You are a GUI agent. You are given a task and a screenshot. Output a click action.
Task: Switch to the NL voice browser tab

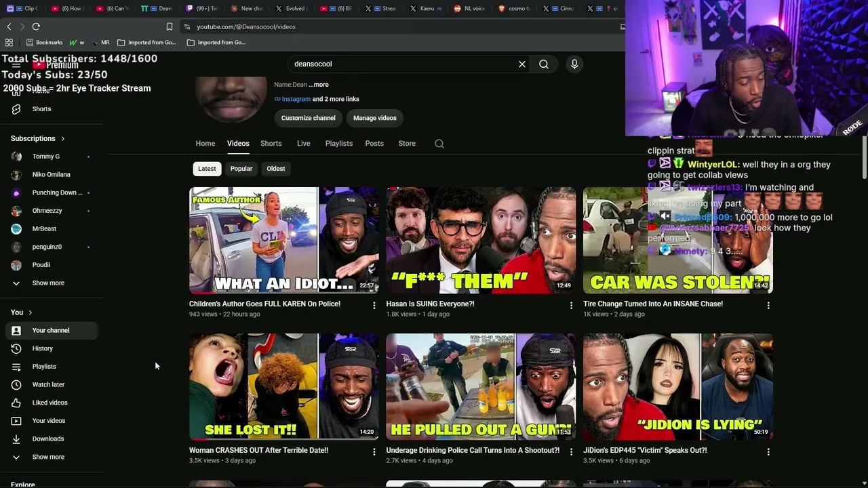tap(469, 8)
